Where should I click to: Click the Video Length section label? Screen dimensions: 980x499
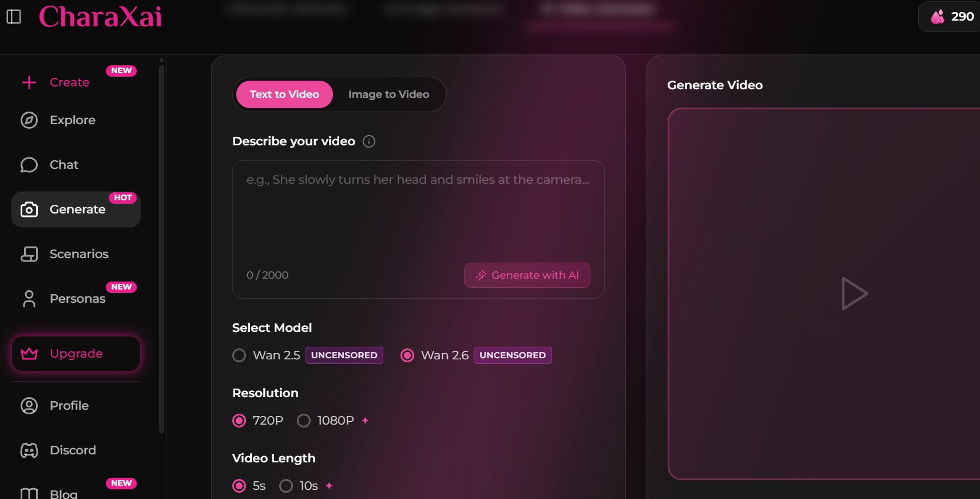pos(273,458)
